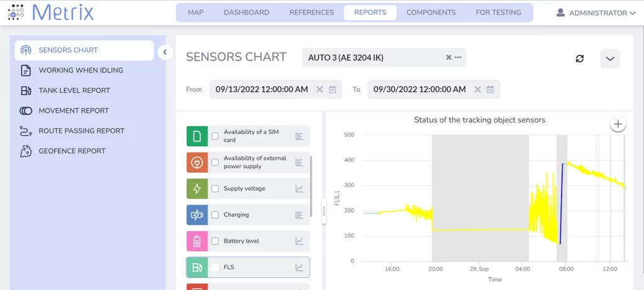Click the blue Charging battery icon
The width and height of the screenshot is (644, 290).
tap(197, 215)
